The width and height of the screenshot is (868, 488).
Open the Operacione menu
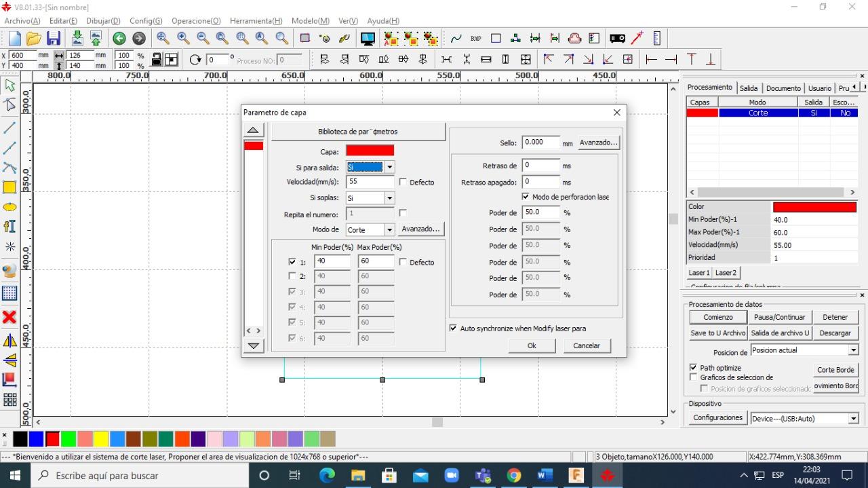[196, 21]
